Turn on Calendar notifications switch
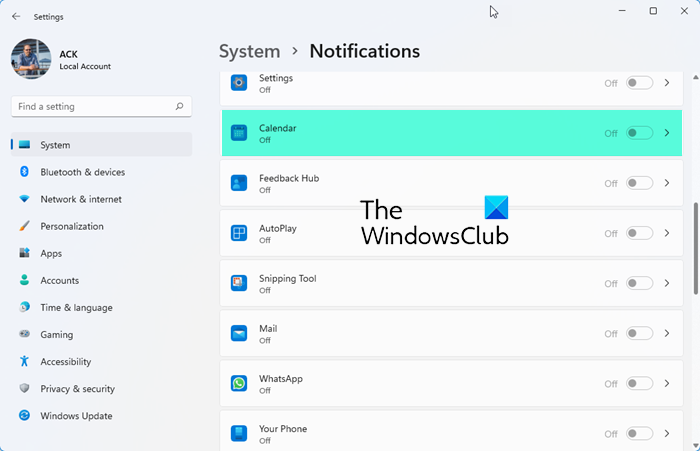Image resolution: width=700 pixels, height=451 pixels. point(639,133)
